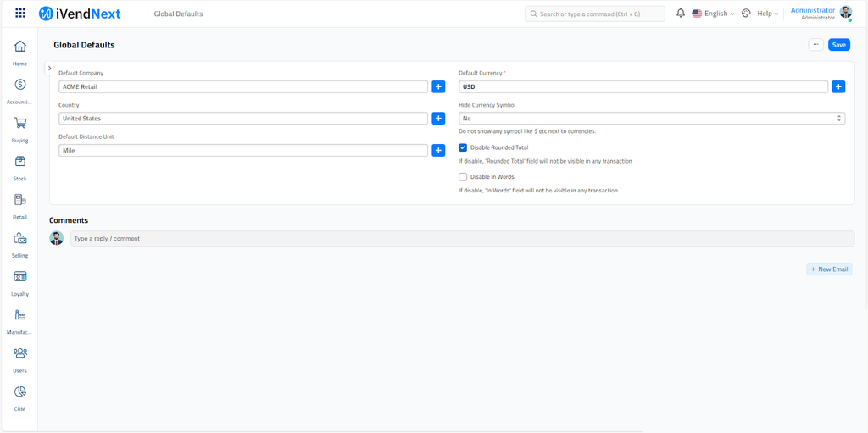Click the New Email button
The image size is (868, 433).
(x=829, y=269)
